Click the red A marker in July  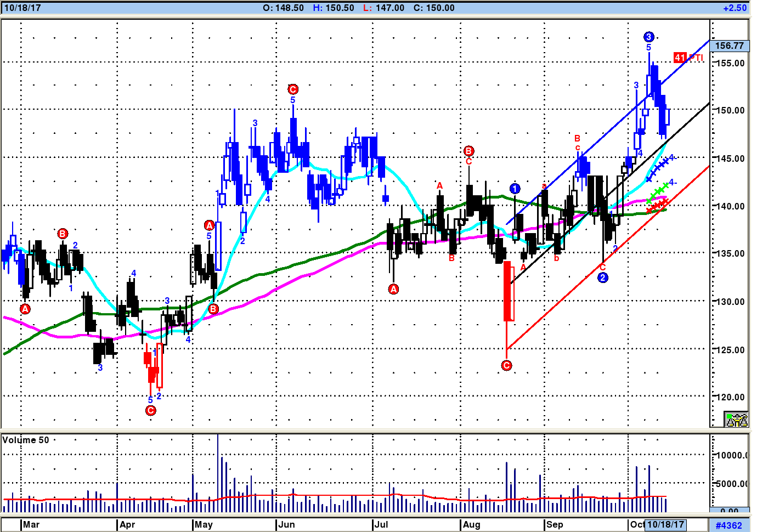[x=393, y=289]
